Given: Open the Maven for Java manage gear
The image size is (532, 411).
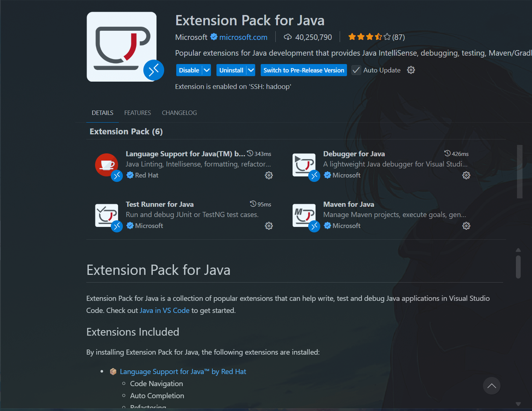Looking at the screenshot, I should tap(466, 226).
